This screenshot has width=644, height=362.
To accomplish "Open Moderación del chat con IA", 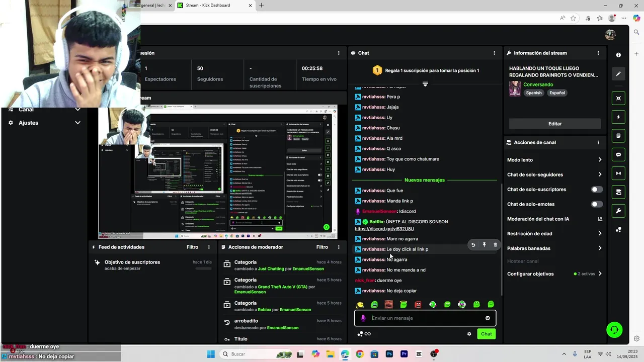I will [x=554, y=219].
